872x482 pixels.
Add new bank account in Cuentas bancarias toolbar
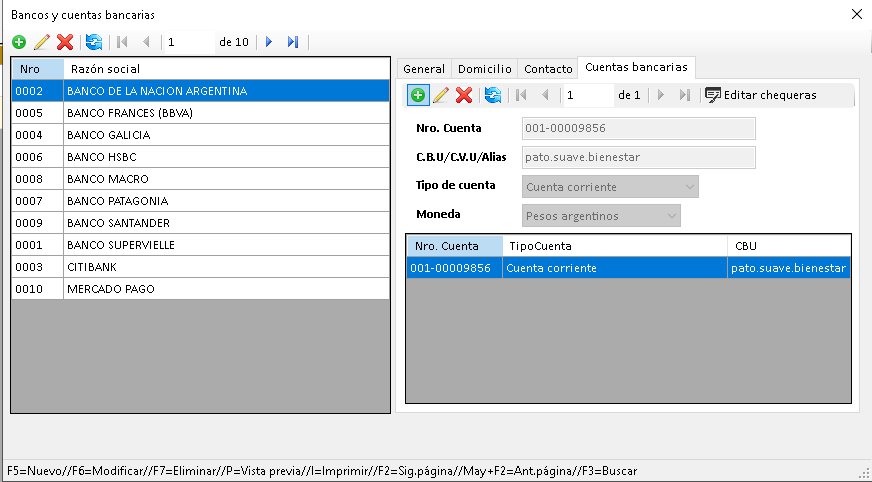click(418, 95)
